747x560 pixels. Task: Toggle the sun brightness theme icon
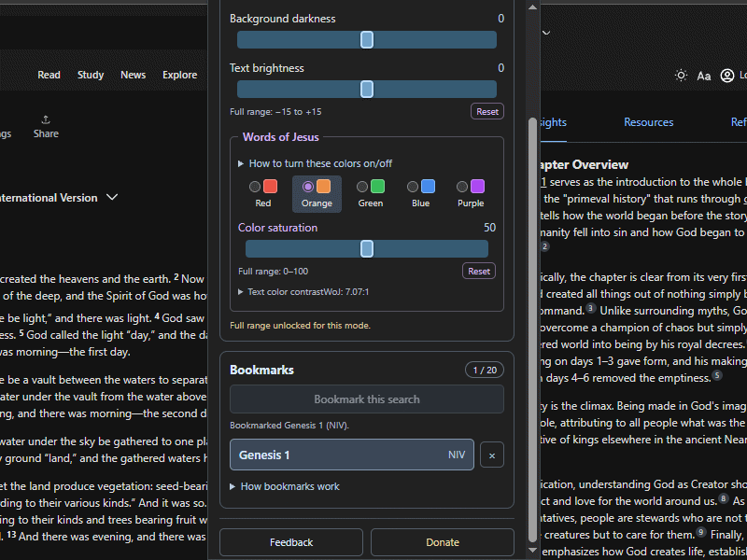pyautogui.click(x=682, y=76)
